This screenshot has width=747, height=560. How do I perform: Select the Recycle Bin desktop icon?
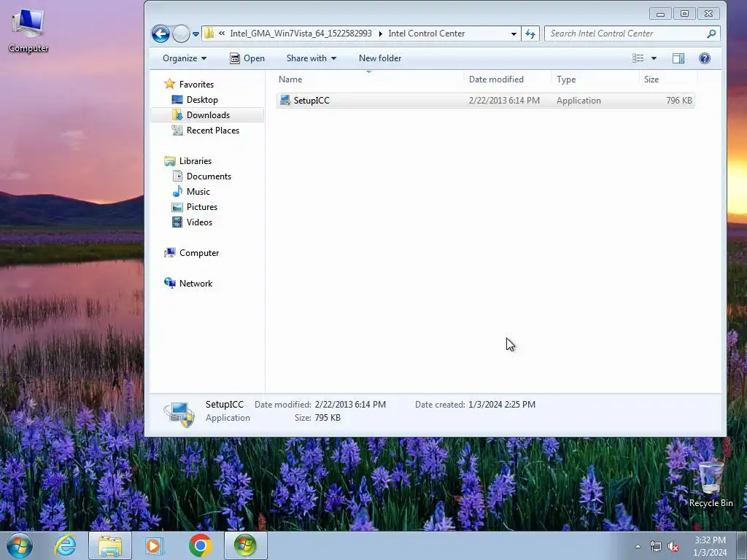point(711,484)
